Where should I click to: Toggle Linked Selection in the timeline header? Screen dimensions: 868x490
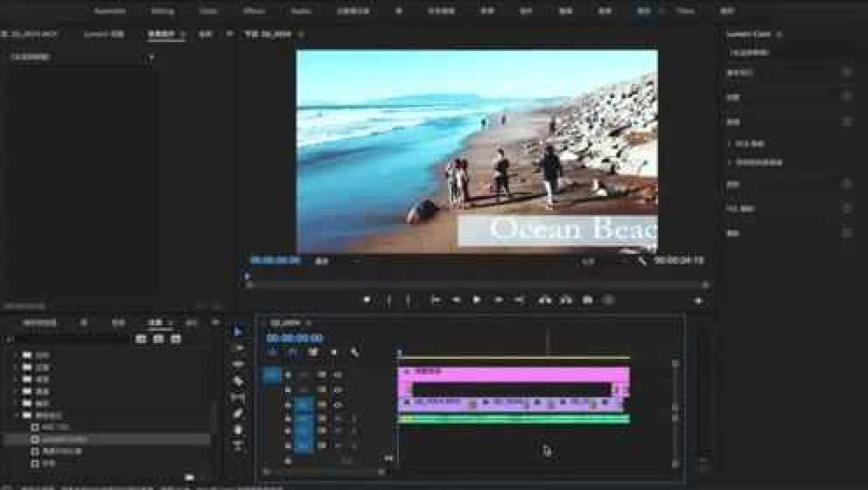click(x=313, y=353)
